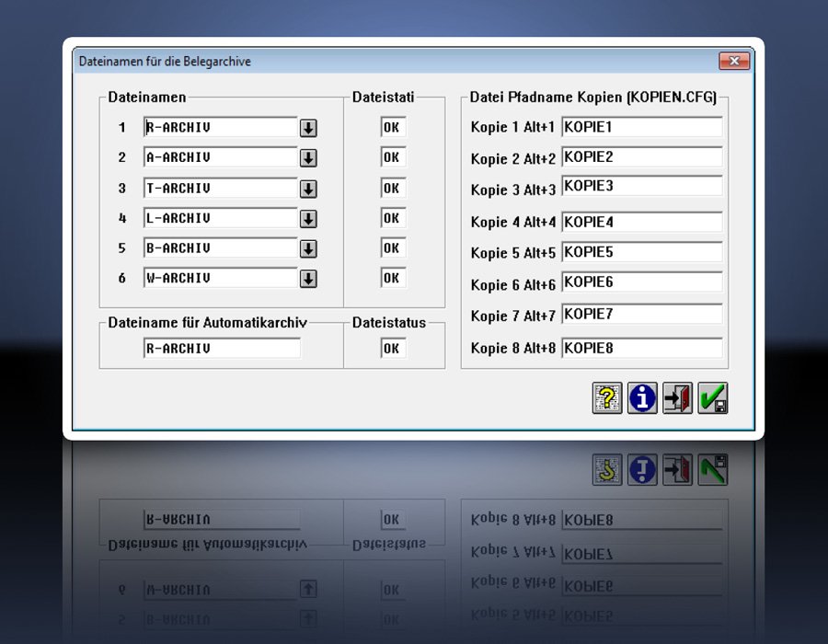Open dropdown arrow for R-ARCHIV row 1

tap(308, 128)
